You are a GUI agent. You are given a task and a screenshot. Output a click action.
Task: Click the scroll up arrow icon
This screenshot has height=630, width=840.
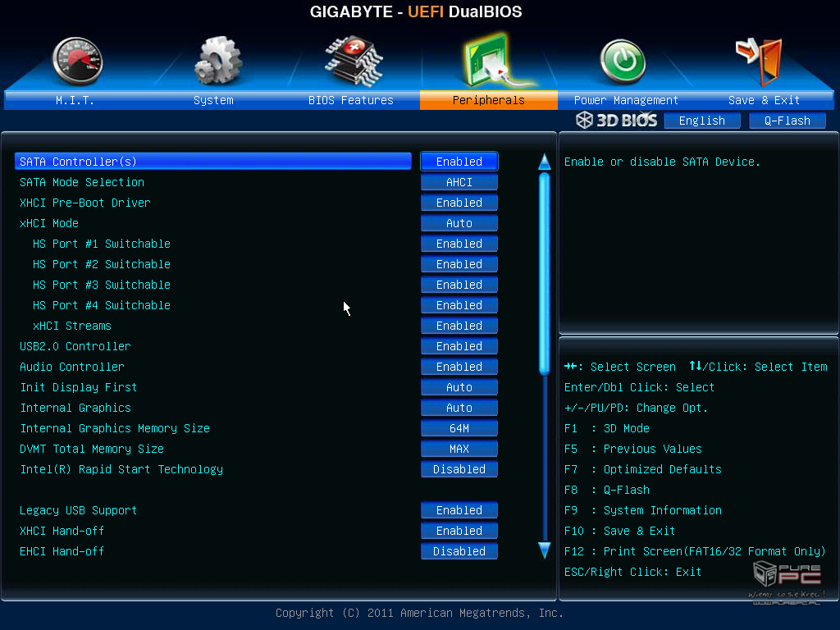(544, 162)
